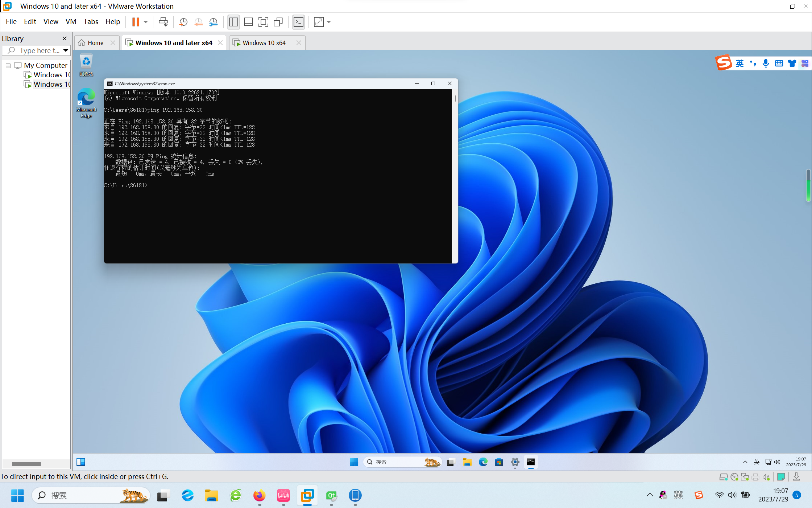The height and width of the screenshot is (508, 812).
Task: Click Send Ctrl+Alt+Del toolbar icon
Action: (163, 22)
